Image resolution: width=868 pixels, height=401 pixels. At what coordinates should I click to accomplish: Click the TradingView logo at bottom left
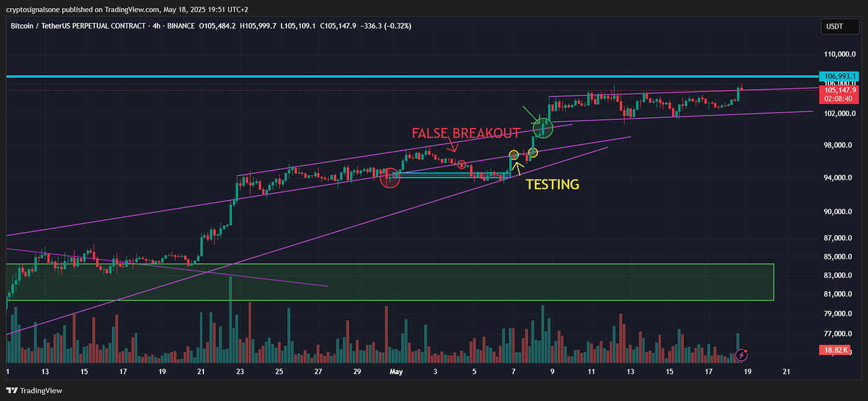34,390
